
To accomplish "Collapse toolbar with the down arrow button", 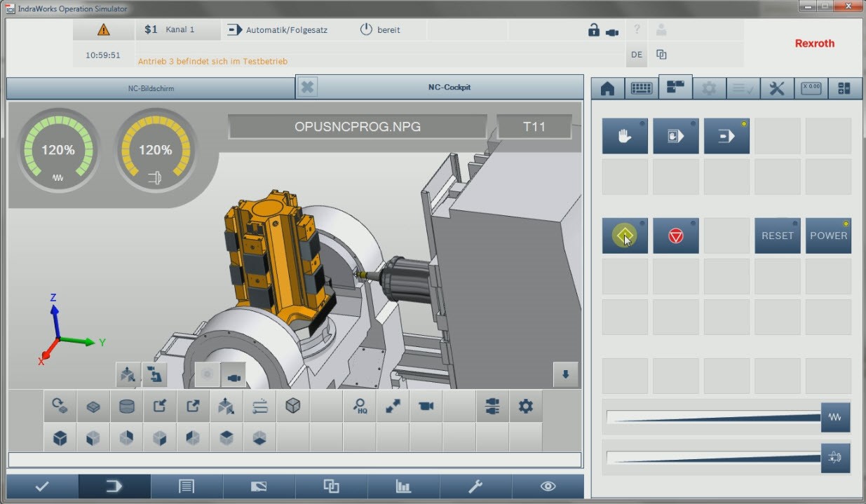I will 565,374.
